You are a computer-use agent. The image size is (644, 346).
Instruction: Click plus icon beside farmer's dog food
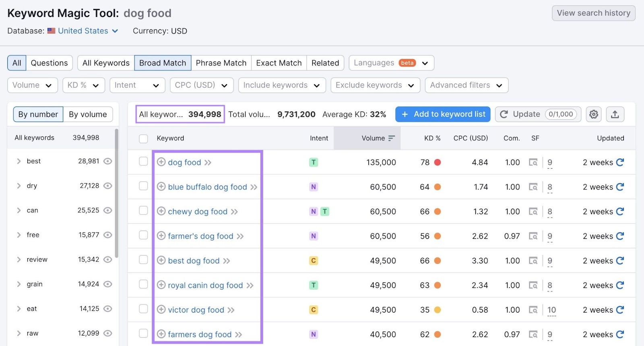161,236
